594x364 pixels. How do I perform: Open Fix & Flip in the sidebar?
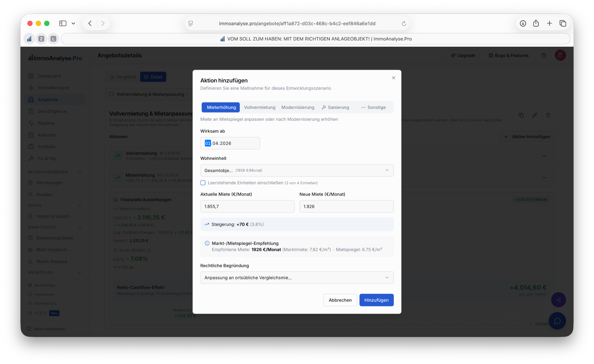55,159
